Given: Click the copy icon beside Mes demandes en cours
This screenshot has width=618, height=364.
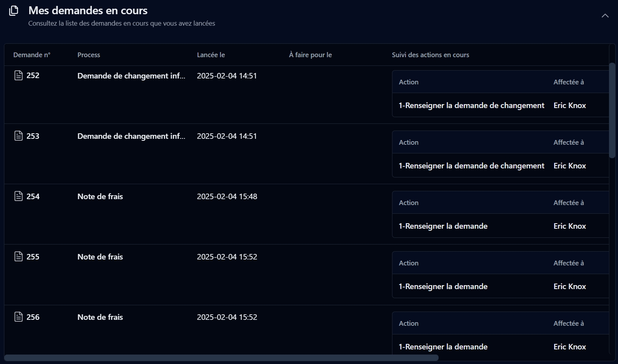Looking at the screenshot, I should point(14,11).
